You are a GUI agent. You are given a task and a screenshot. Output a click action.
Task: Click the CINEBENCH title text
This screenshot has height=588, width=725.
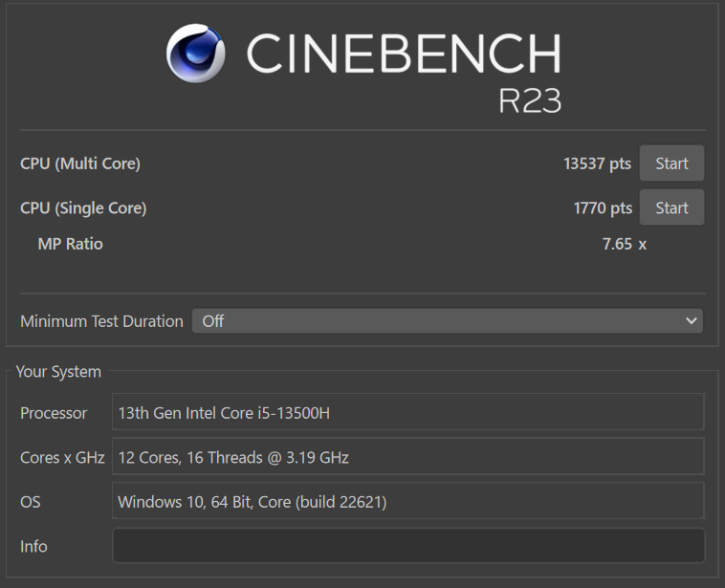[x=405, y=54]
